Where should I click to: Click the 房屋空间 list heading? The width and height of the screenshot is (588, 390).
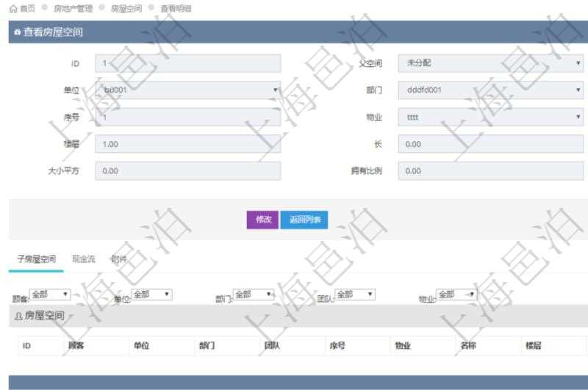pyautogui.click(x=45, y=316)
